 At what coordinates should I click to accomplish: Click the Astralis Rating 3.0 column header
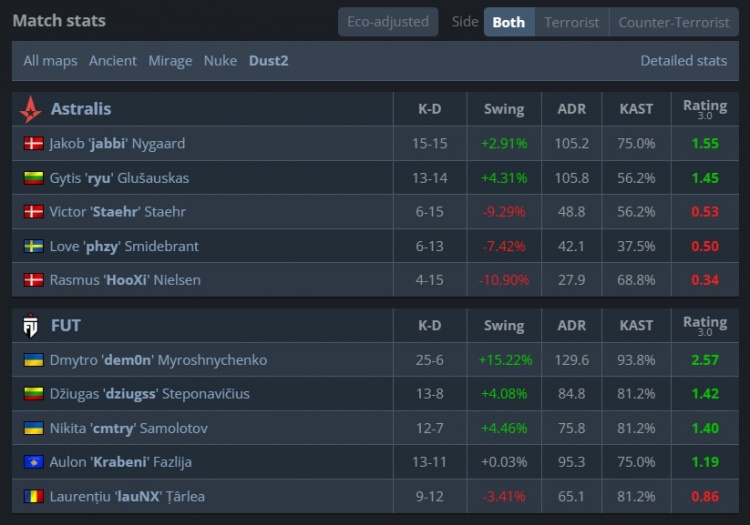(705, 109)
